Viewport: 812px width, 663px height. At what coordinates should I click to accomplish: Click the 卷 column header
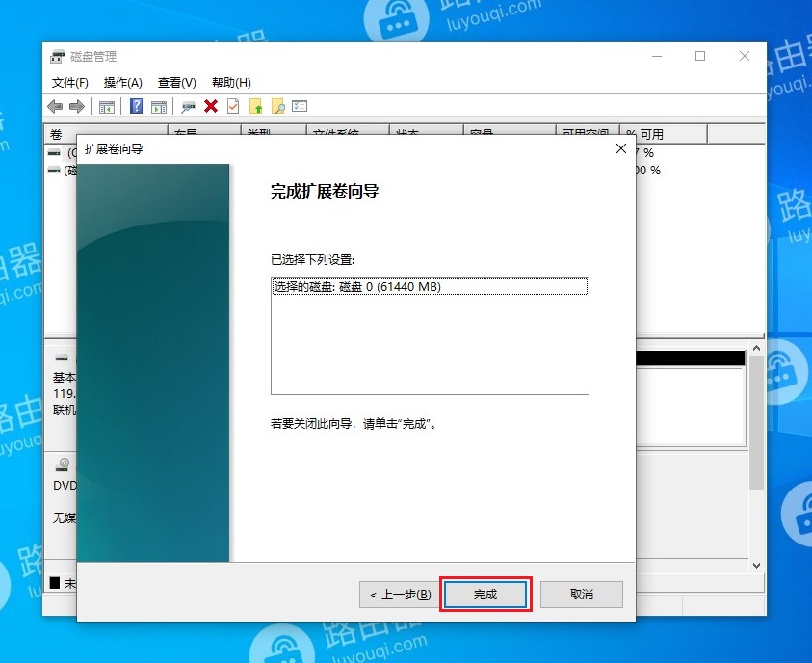click(106, 134)
